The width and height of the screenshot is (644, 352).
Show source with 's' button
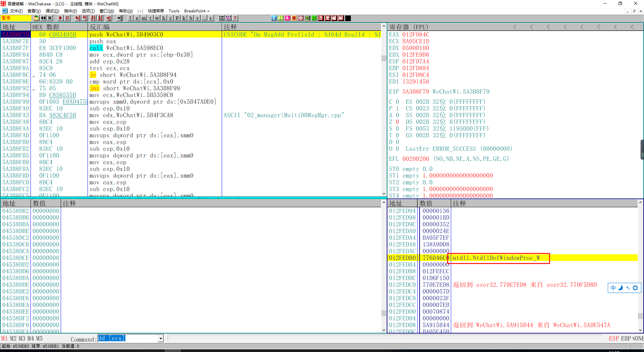coord(211,18)
